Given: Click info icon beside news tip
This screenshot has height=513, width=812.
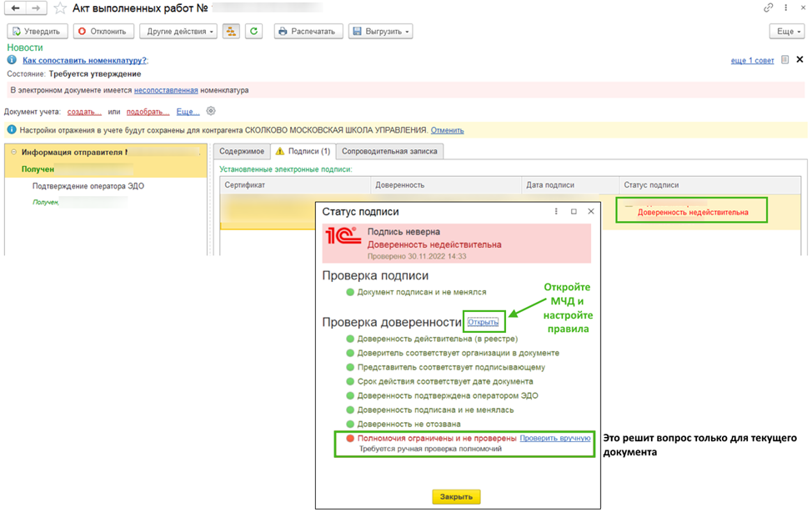Looking at the screenshot, I should [x=12, y=60].
